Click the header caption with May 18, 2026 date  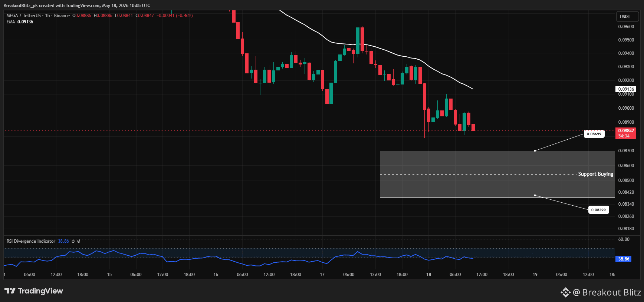77,6
